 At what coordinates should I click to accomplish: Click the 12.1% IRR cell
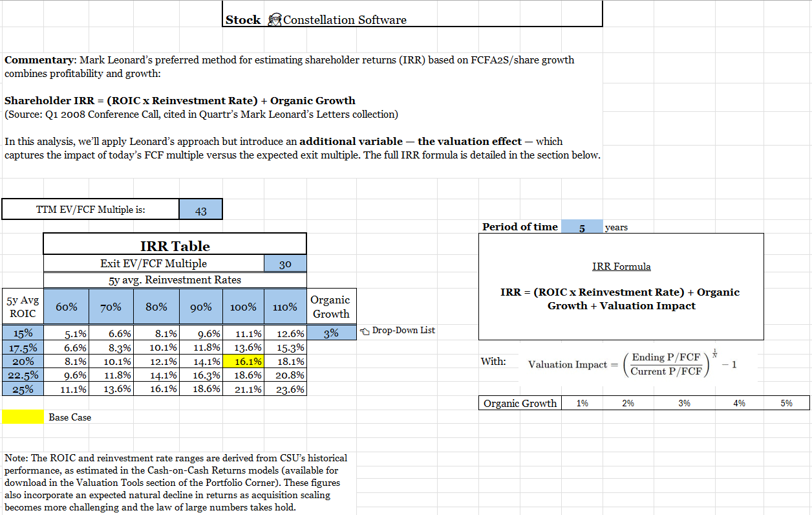(x=156, y=361)
